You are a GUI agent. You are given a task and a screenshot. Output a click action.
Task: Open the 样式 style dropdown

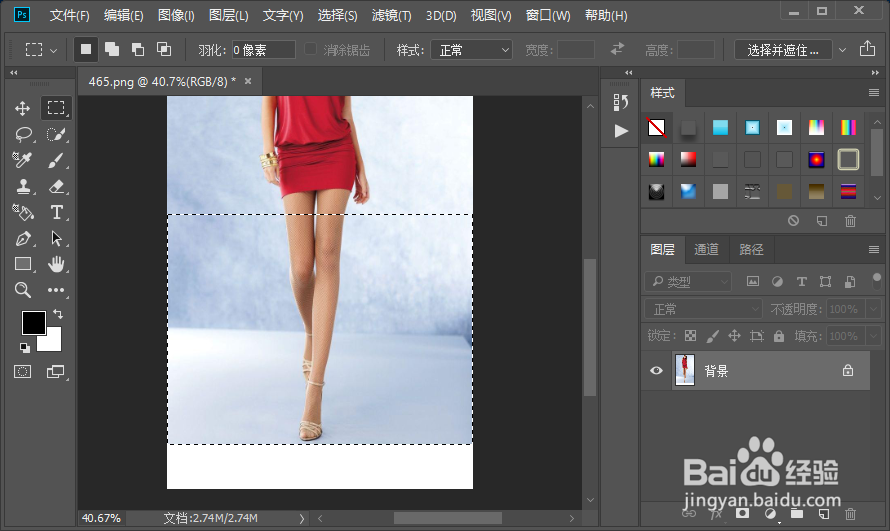[472, 49]
